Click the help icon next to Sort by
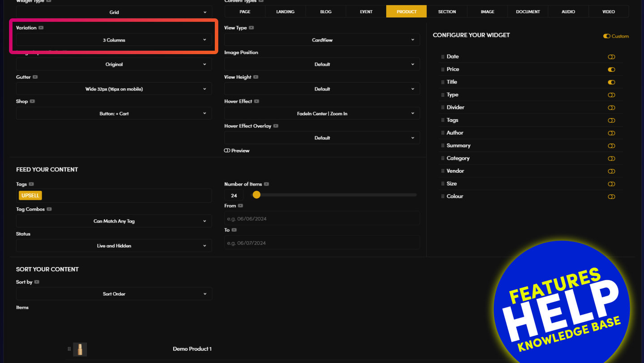The width and height of the screenshot is (644, 363). (x=37, y=282)
